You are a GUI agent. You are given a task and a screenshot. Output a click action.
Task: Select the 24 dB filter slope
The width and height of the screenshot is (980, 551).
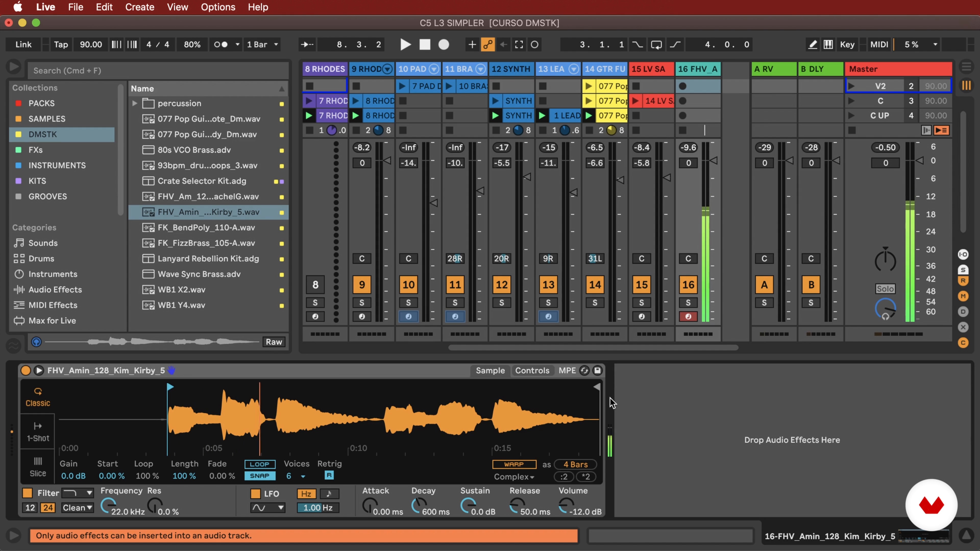[x=47, y=508]
